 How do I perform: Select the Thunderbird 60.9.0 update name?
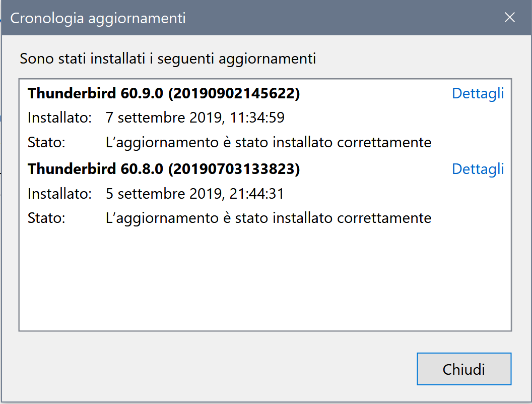pos(95,93)
